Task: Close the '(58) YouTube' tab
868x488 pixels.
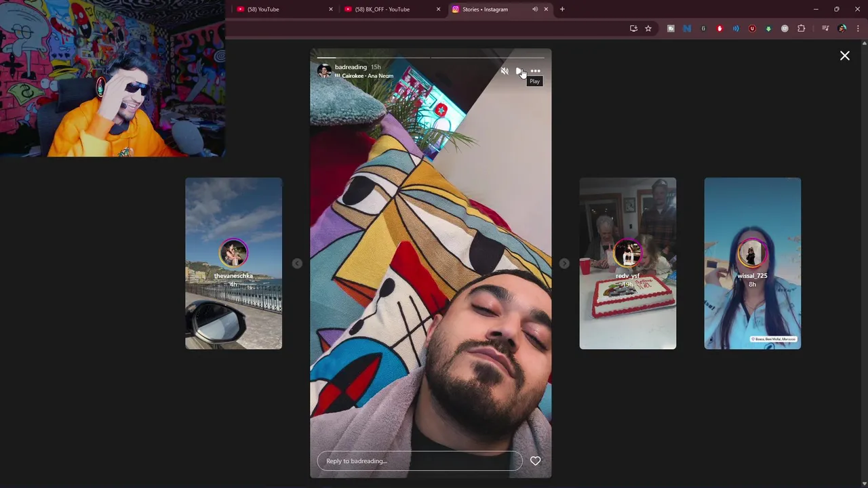Action: tap(331, 9)
